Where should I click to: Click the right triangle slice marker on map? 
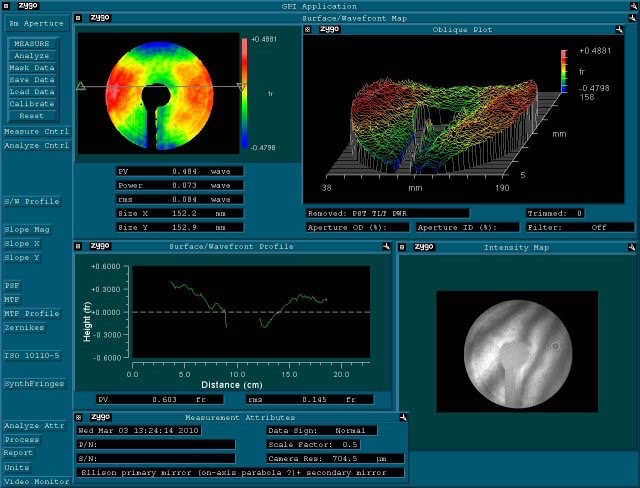tap(241, 87)
